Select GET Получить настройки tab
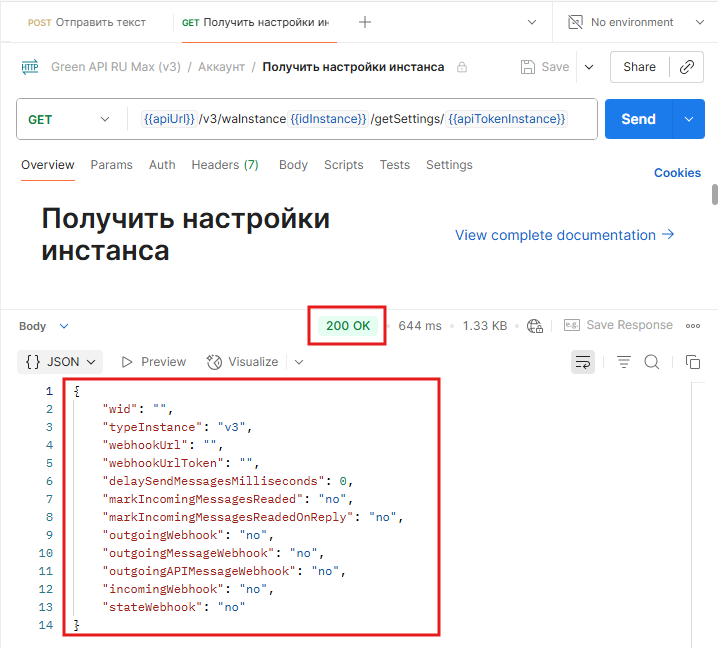This screenshot has height=648, width=718. click(x=256, y=22)
